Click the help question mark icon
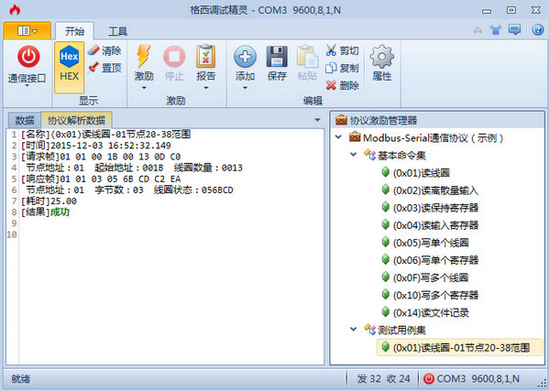 click(538, 30)
